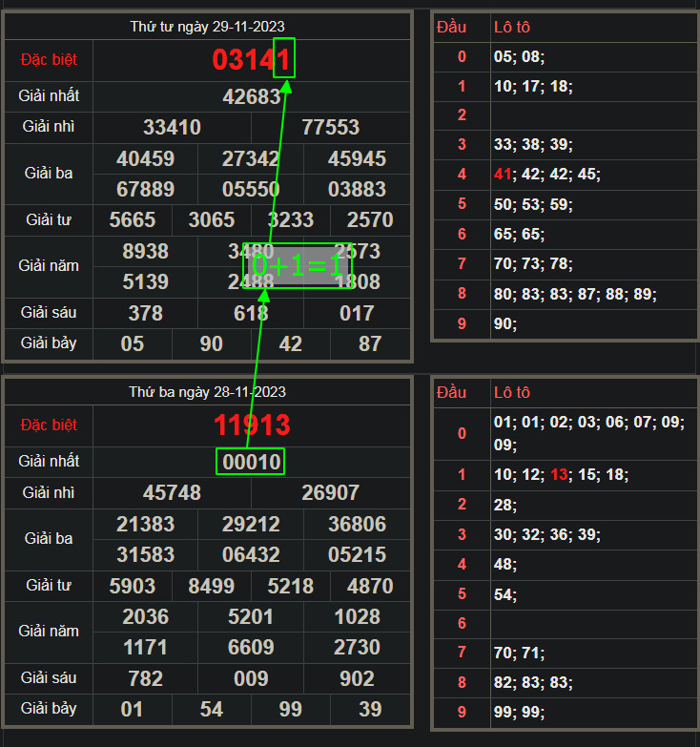Click the header Thứ ba ngày 28-11-2023

pos(208,392)
